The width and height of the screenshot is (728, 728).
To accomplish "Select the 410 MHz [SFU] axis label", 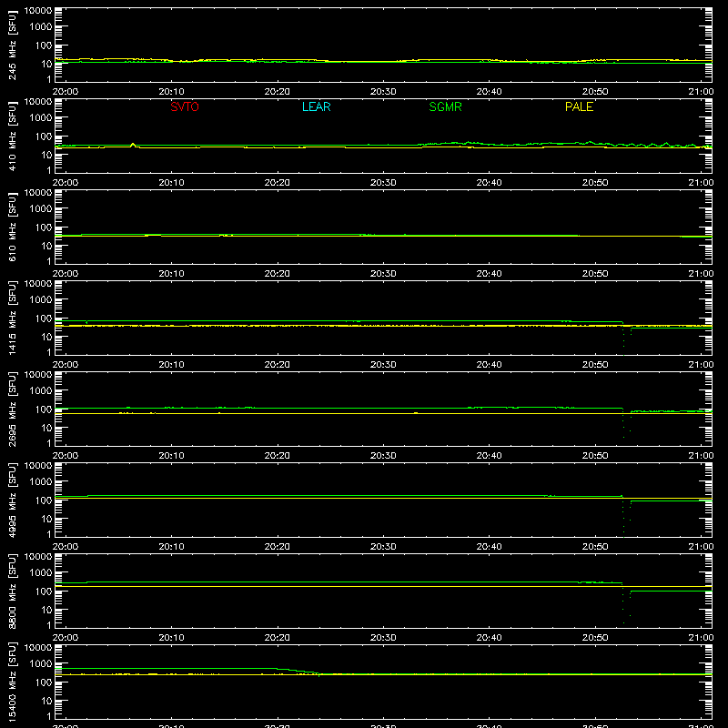I will [x=13, y=136].
